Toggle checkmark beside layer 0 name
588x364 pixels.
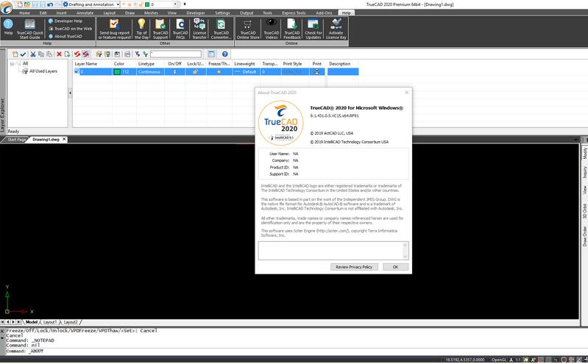[x=77, y=71]
